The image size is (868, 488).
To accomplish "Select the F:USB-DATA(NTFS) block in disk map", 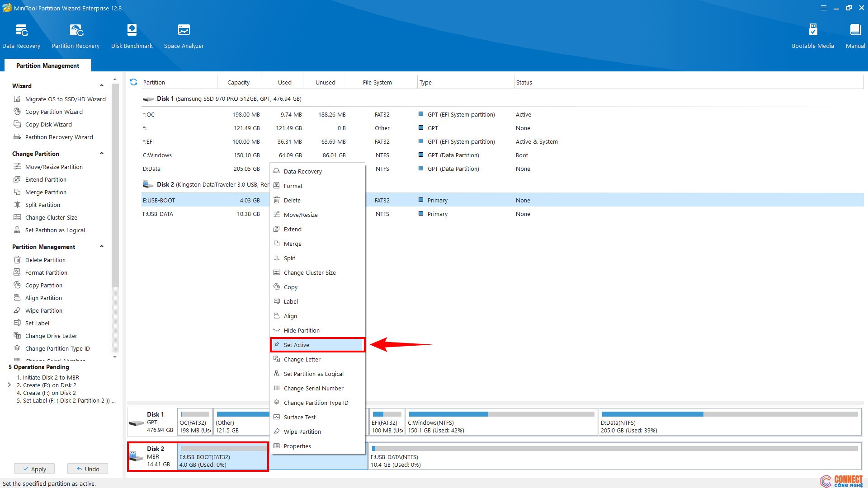I will pos(615,456).
